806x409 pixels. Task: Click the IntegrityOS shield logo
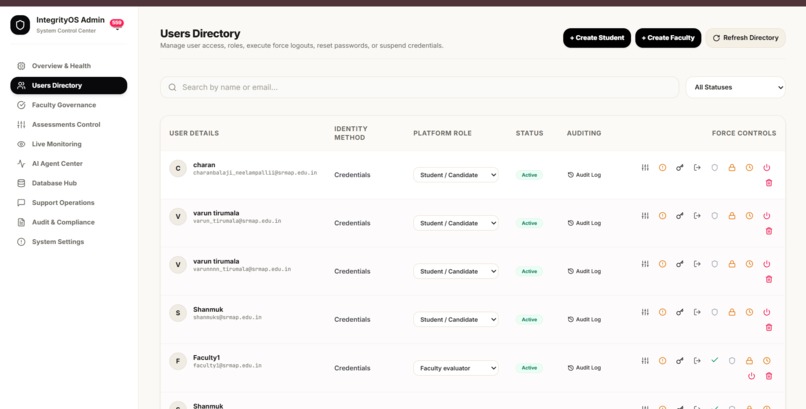(x=20, y=25)
